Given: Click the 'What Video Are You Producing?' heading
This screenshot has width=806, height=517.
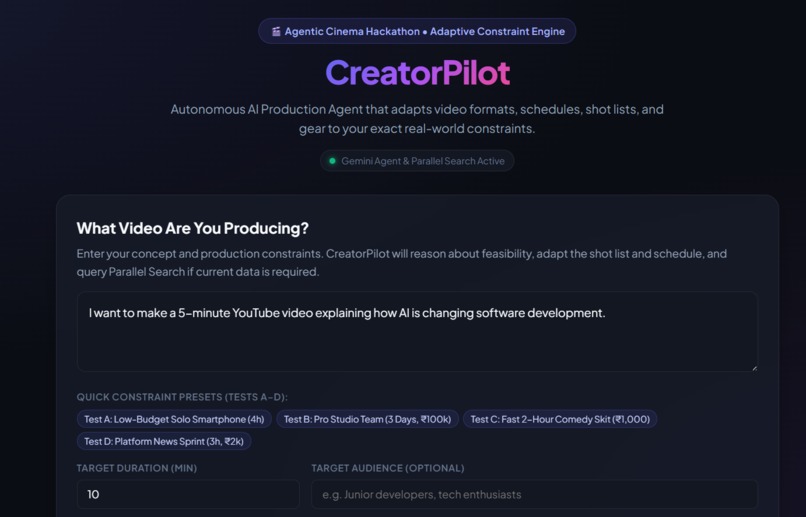Looking at the screenshot, I should tap(192, 228).
